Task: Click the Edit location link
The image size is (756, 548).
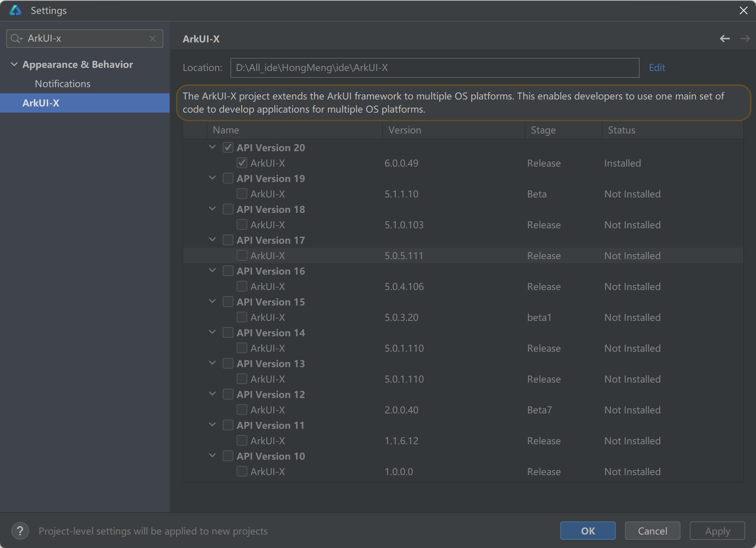Action: tap(657, 67)
